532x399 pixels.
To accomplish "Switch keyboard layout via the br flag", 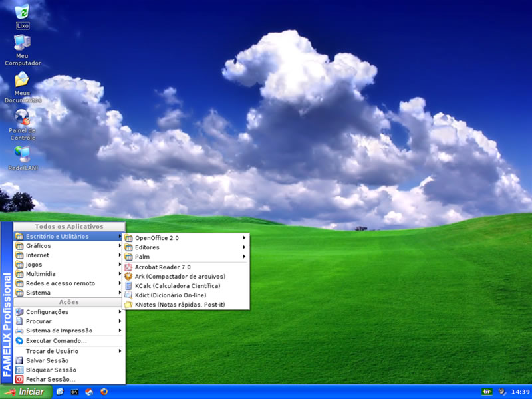I will pos(487,392).
